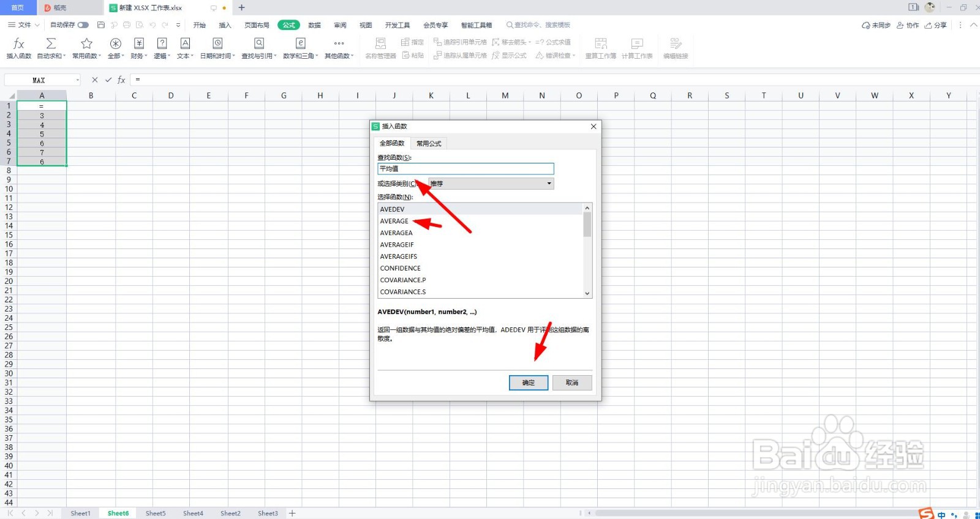Open the 财务 financial functions icon

click(139, 43)
